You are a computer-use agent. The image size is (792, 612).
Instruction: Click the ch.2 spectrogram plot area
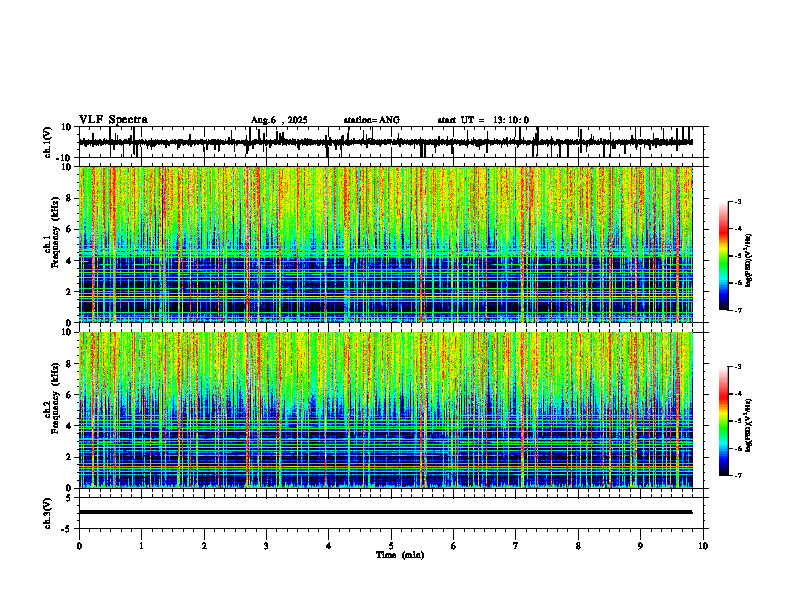tap(385, 410)
